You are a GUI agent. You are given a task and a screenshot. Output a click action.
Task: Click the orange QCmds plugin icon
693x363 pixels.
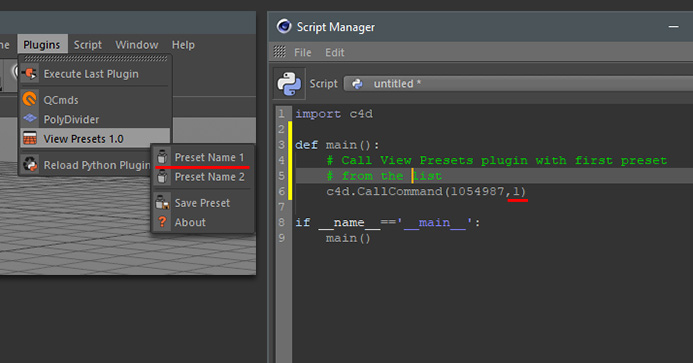(30, 99)
